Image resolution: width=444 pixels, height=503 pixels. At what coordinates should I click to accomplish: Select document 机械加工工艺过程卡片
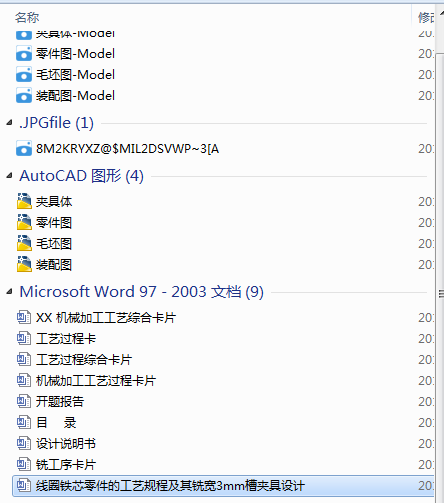[96, 380]
